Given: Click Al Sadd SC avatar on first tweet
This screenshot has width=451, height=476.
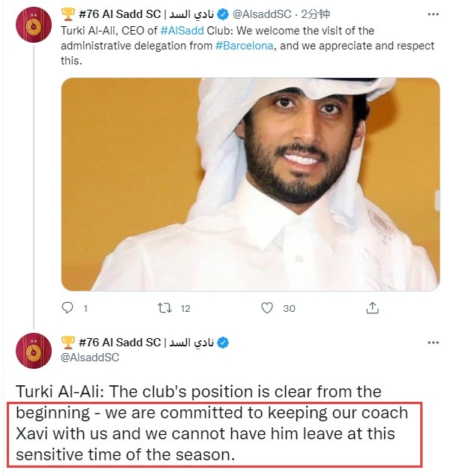Looking at the screenshot, I should tap(34, 24).
